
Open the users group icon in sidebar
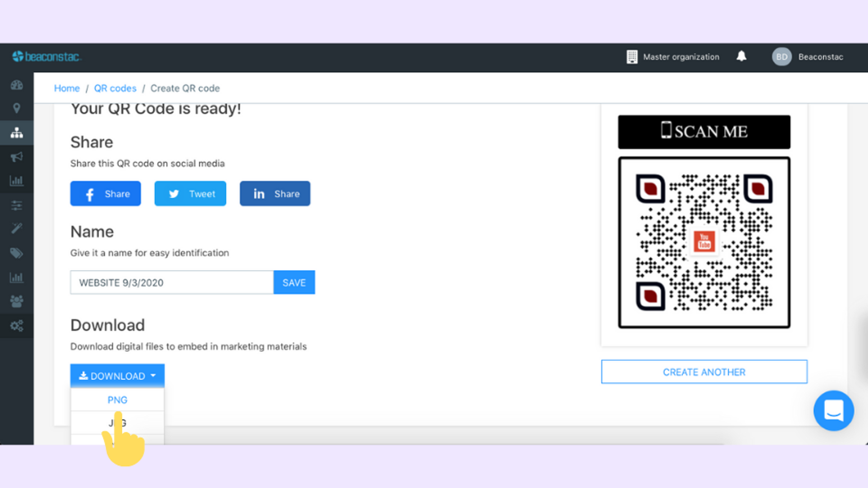click(x=17, y=301)
